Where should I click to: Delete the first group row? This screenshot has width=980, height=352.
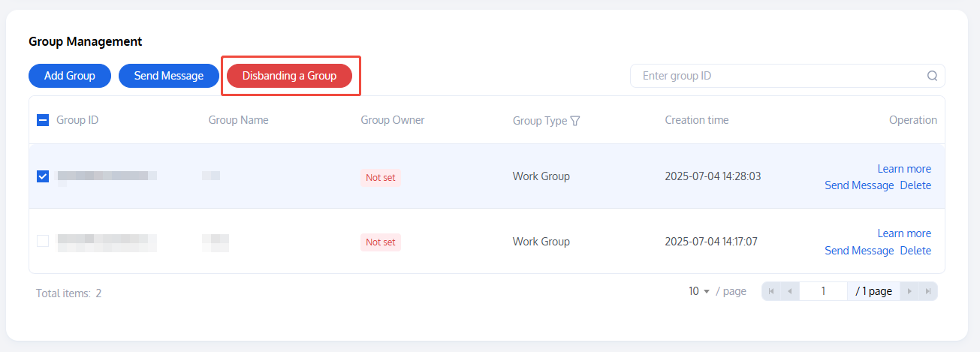(x=915, y=185)
